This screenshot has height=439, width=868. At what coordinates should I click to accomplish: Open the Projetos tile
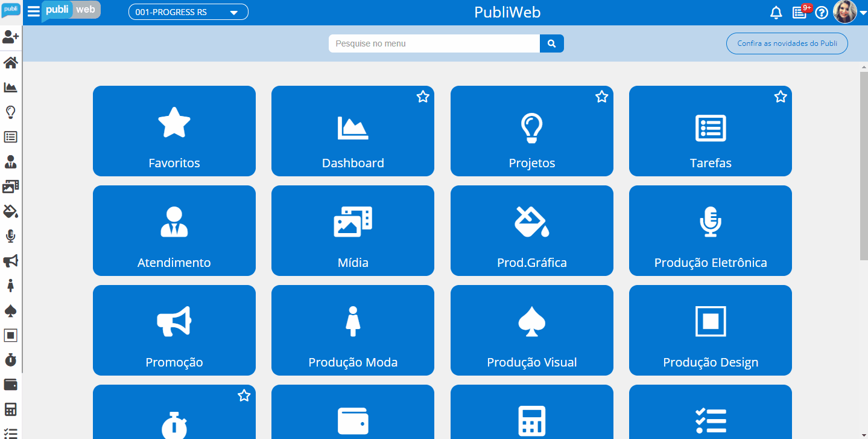click(532, 131)
